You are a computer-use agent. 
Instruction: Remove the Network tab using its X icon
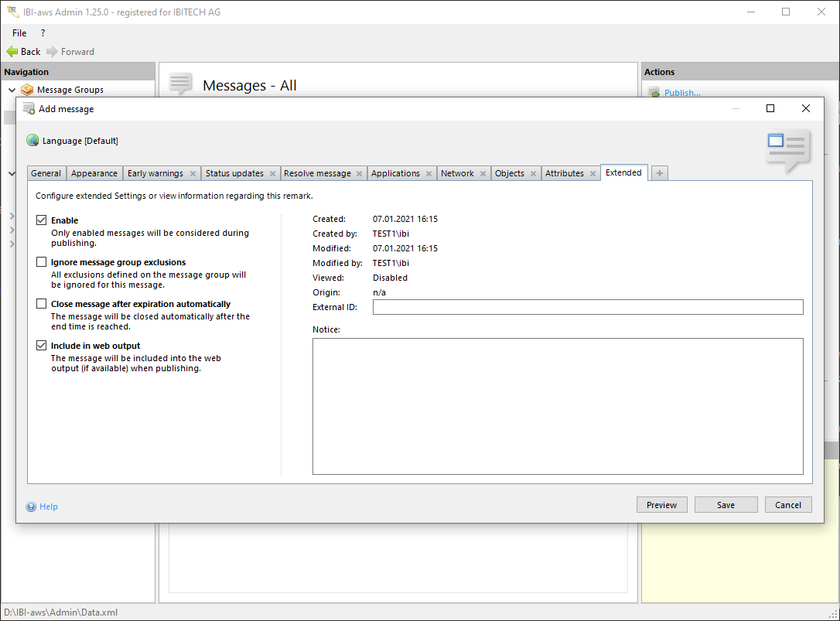[x=483, y=174]
